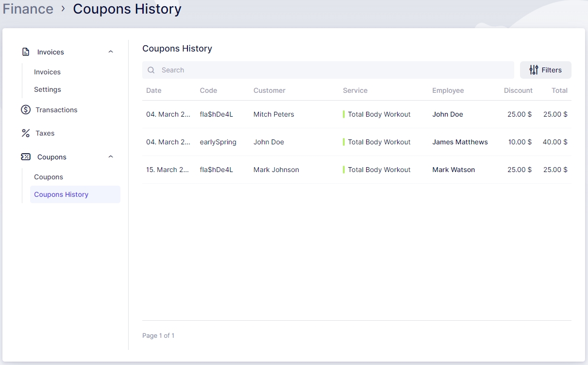Open the Invoices sub-menu item

(47, 72)
